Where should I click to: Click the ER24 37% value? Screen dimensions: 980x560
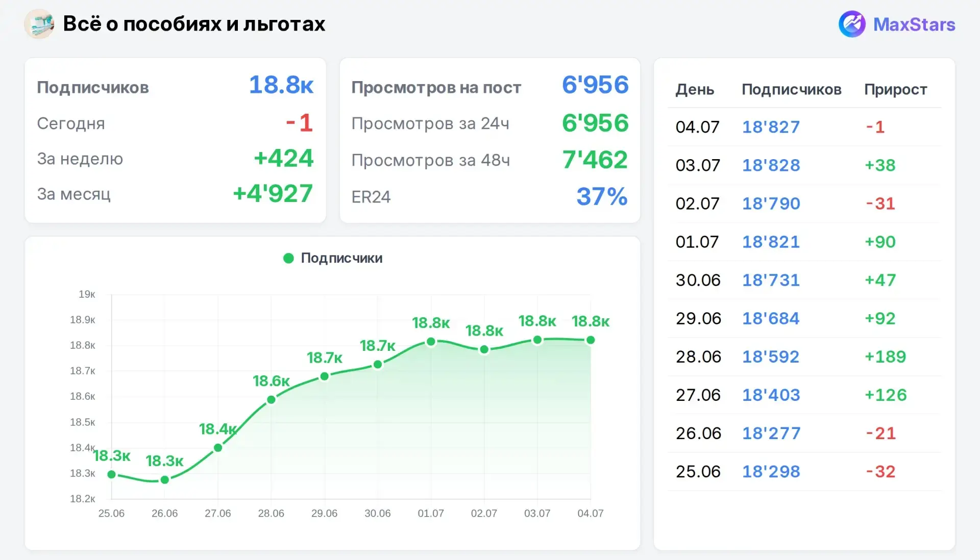602,196
